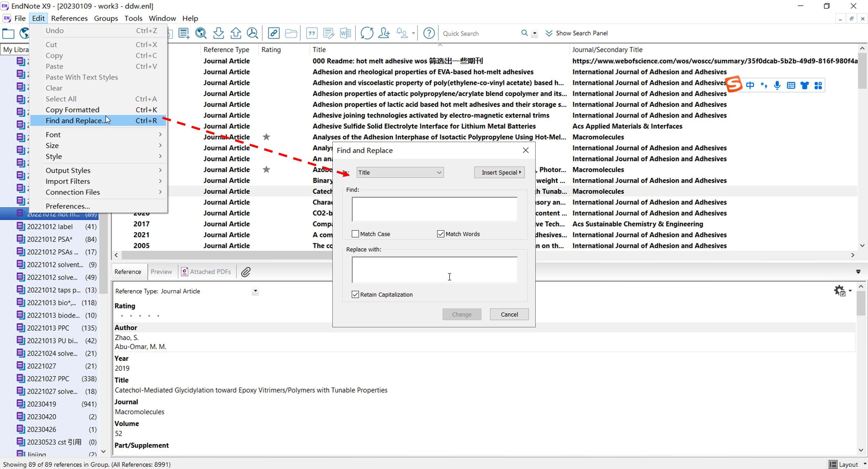Select the 20230419 group with 941 references
The height and width of the screenshot is (469, 868).
point(57,404)
